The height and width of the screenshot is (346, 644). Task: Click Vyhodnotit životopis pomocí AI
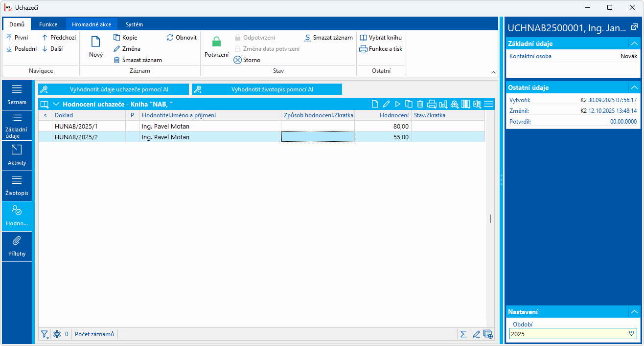[x=267, y=89]
